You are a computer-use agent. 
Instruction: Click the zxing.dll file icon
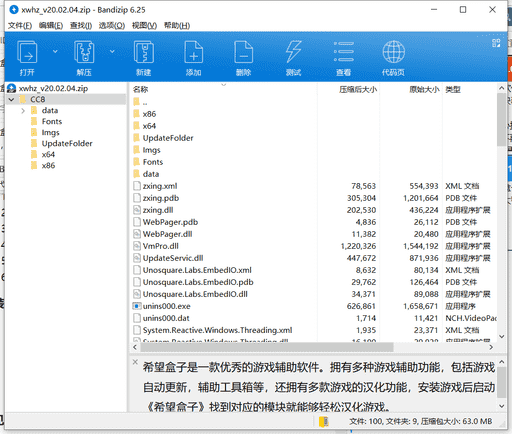click(137, 210)
